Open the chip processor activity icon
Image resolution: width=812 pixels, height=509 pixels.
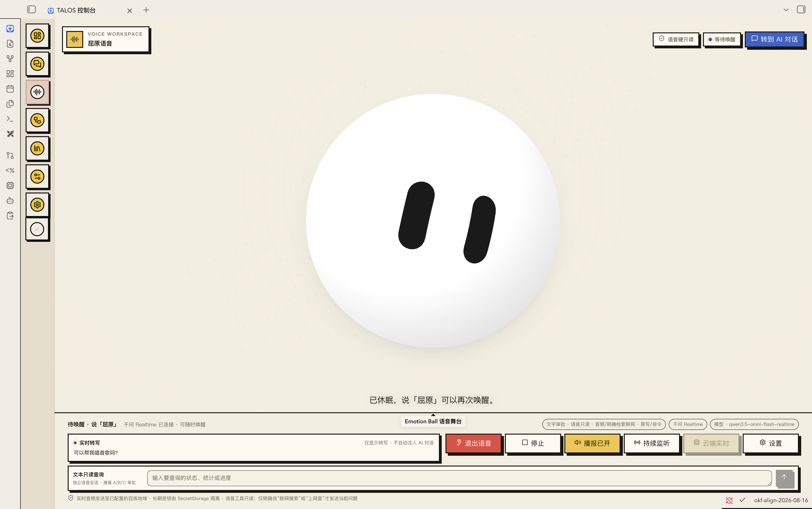[x=10, y=185]
